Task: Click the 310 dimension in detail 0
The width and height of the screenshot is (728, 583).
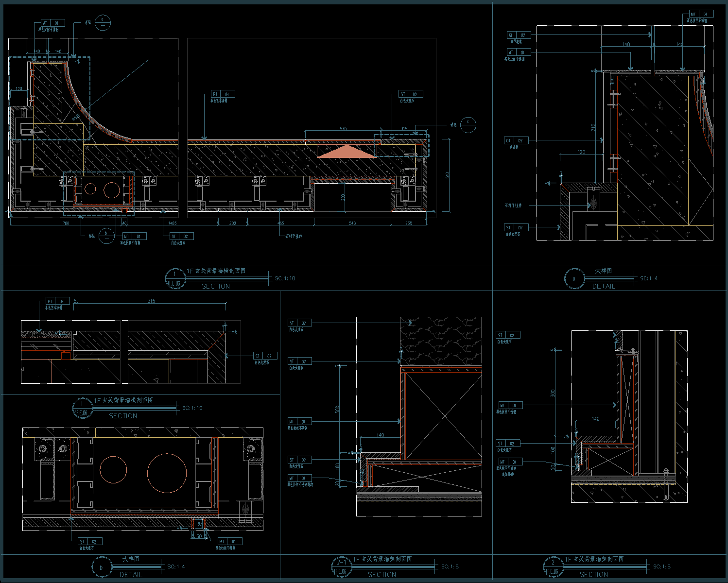Action: point(593,127)
